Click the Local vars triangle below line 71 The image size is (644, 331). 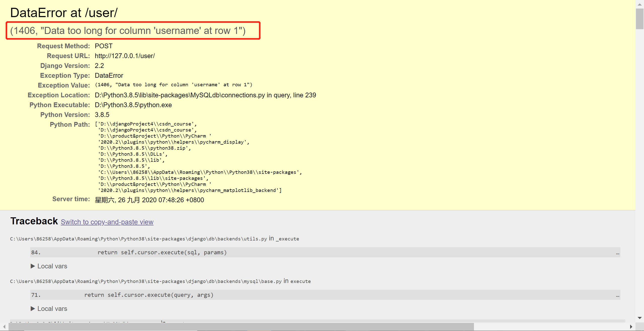tap(33, 309)
